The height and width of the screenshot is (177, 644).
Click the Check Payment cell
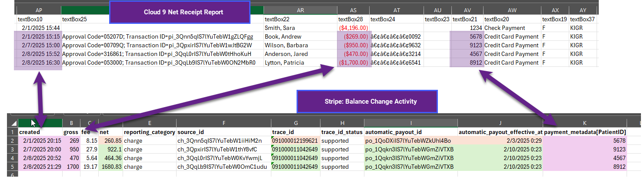click(511, 28)
